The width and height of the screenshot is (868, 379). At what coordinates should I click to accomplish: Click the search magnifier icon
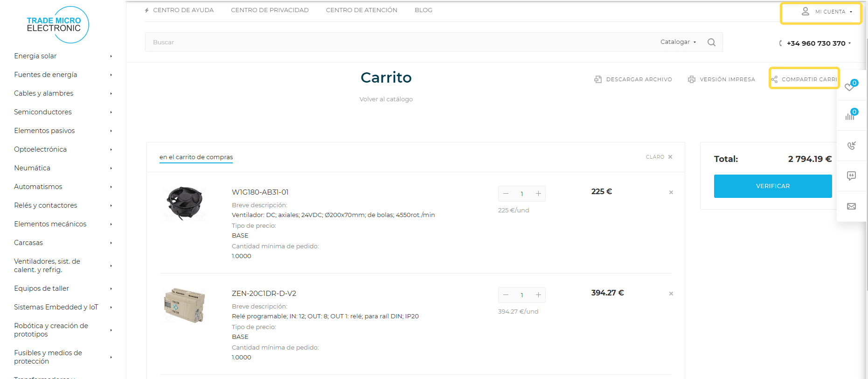tap(711, 42)
